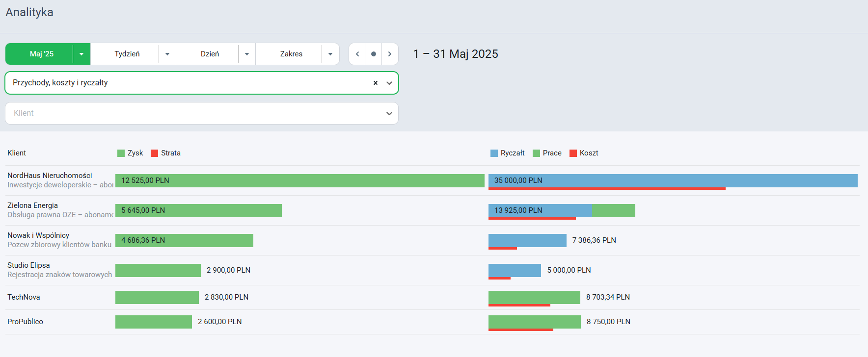Open the Tydzień dropdown arrow
Viewport: 868px width, 357px height.
pyautogui.click(x=167, y=54)
